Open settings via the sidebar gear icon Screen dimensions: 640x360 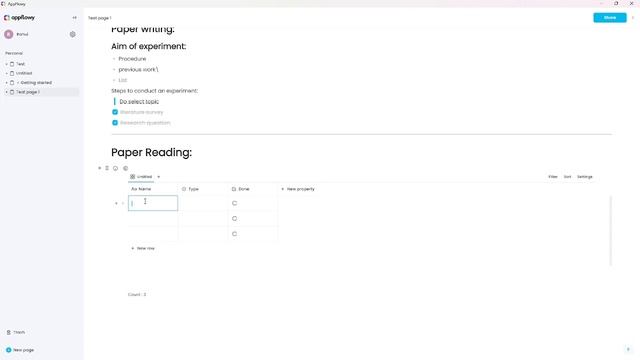pyautogui.click(x=73, y=34)
